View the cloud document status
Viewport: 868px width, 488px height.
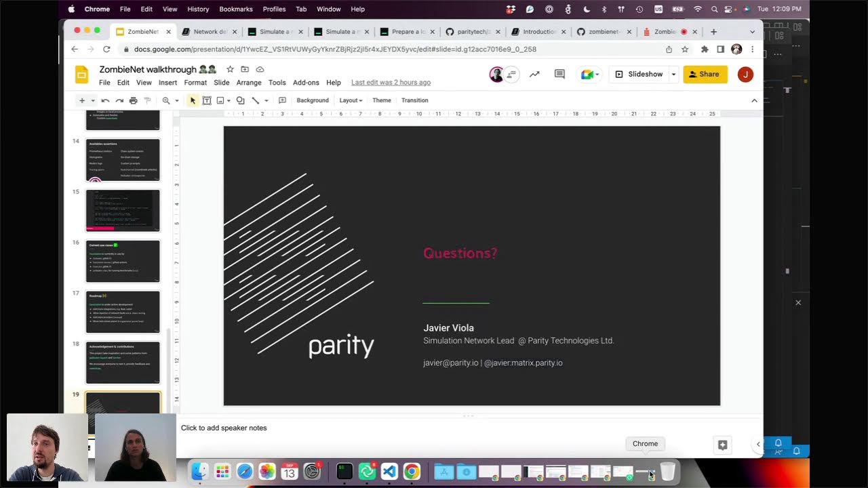click(260, 69)
